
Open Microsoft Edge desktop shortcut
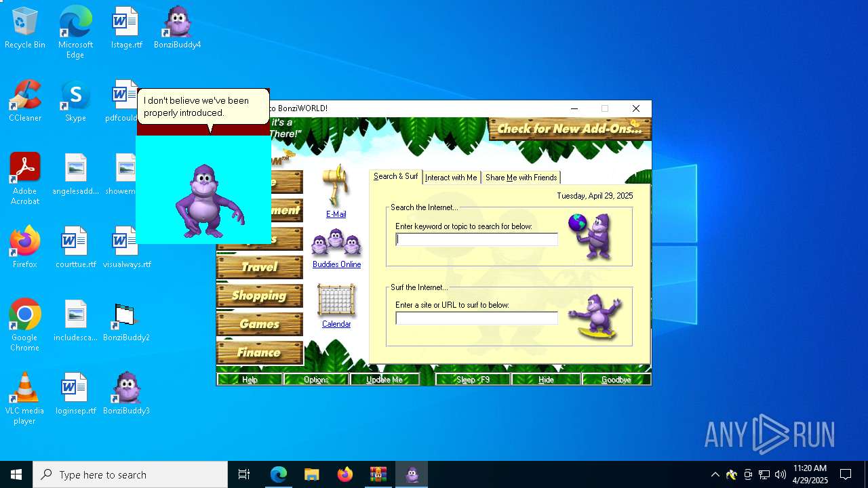click(x=75, y=33)
